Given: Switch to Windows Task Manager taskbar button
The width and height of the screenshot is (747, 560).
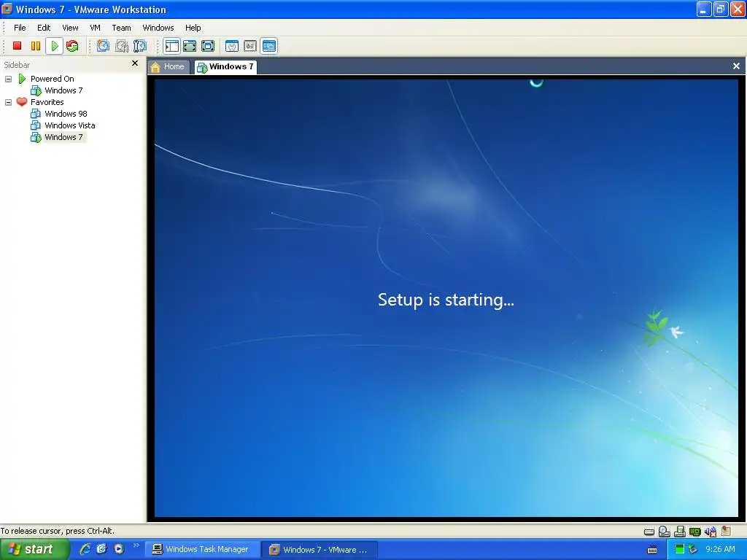Looking at the screenshot, I should click(x=203, y=550).
